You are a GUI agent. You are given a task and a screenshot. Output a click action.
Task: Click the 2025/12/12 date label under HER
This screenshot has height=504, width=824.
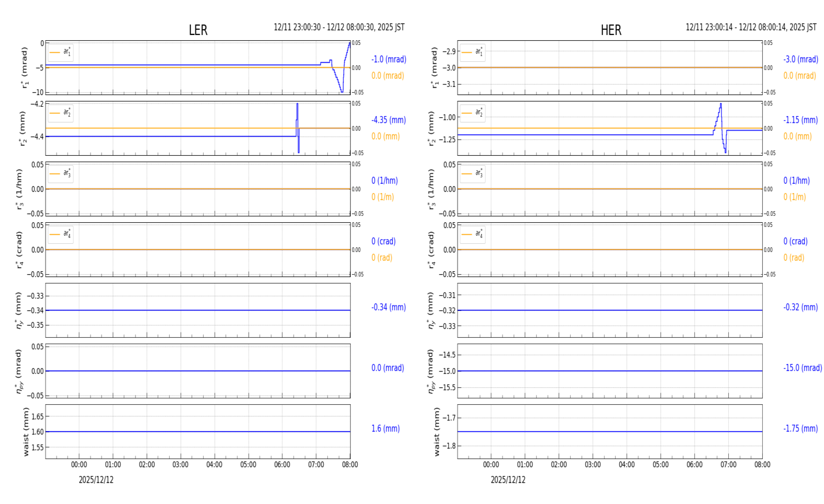coord(508,480)
